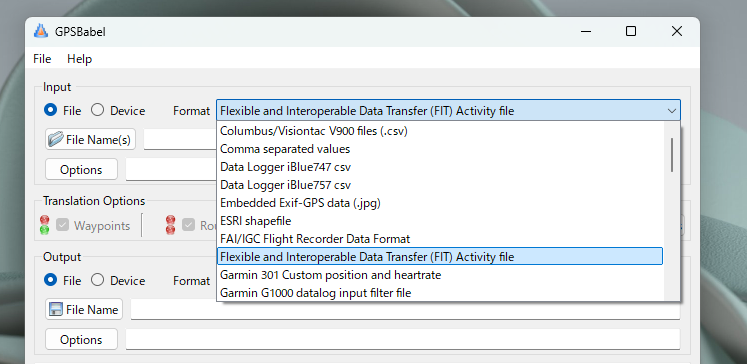The image size is (747, 364).
Task: Collapse the Input Format combo box arrow
Action: pyautogui.click(x=672, y=111)
